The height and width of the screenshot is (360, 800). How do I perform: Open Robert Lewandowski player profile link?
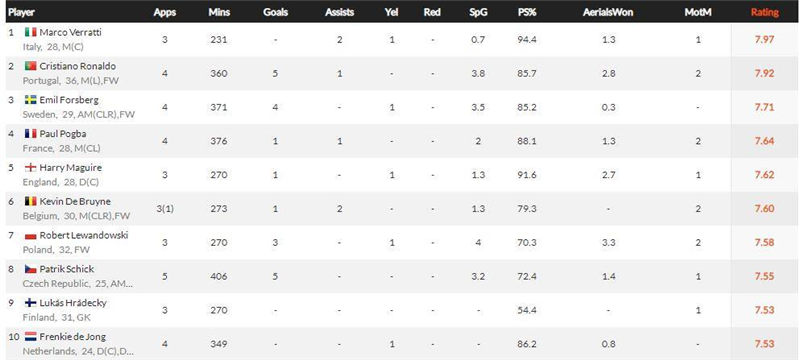click(84, 235)
